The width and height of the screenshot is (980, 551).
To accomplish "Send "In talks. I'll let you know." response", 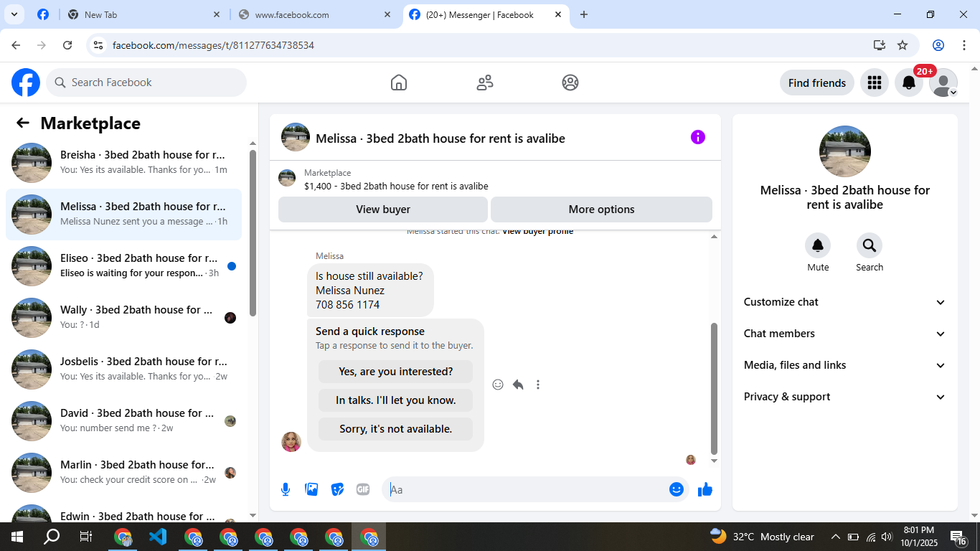I will 396,400.
